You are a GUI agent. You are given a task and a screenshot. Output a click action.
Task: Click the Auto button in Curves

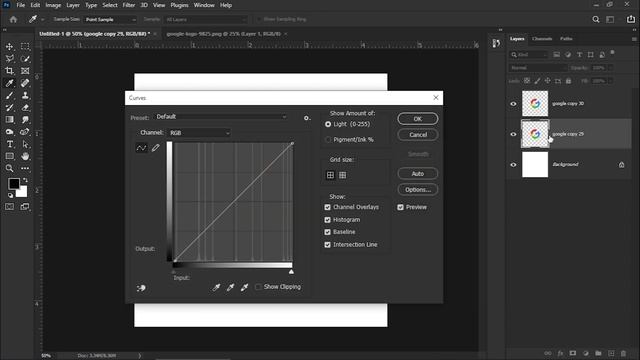coord(418,173)
